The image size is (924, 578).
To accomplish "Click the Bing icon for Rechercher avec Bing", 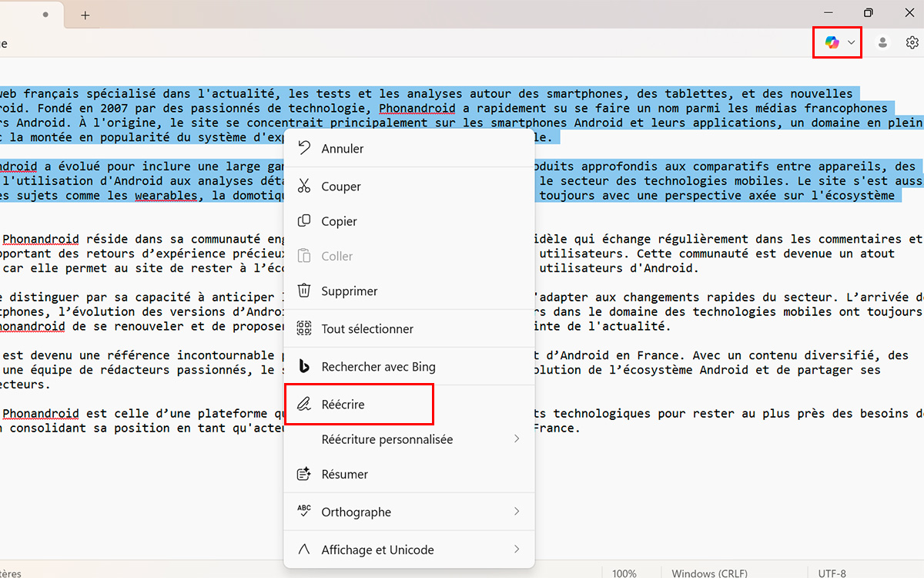I will point(304,367).
